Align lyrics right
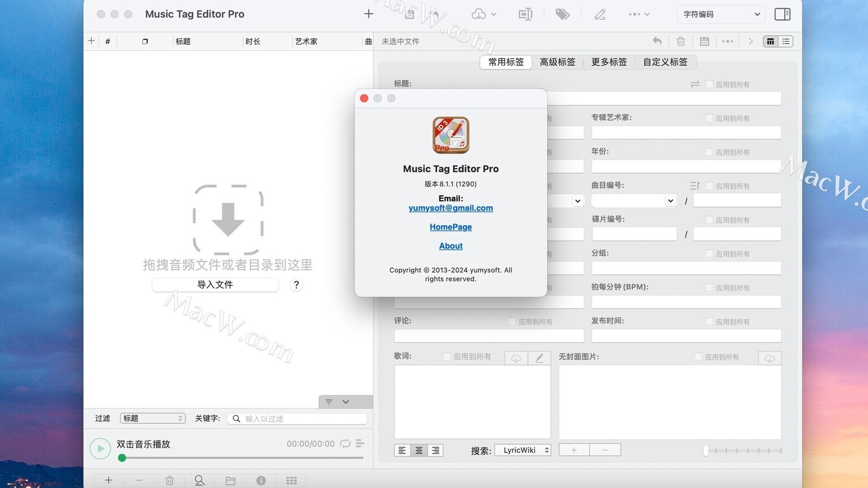 tap(435, 450)
